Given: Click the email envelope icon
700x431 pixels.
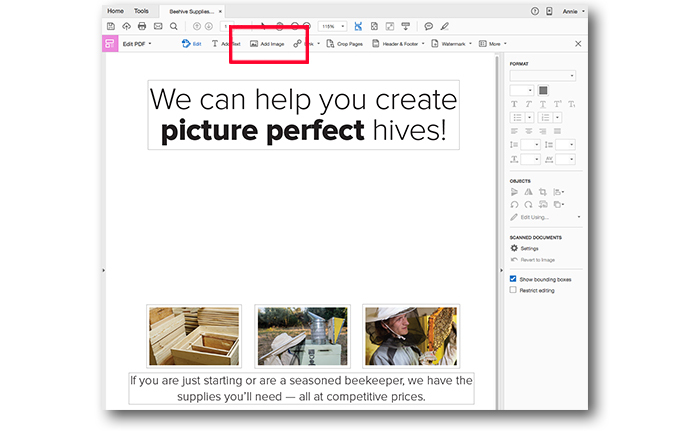Looking at the screenshot, I should (158, 26).
